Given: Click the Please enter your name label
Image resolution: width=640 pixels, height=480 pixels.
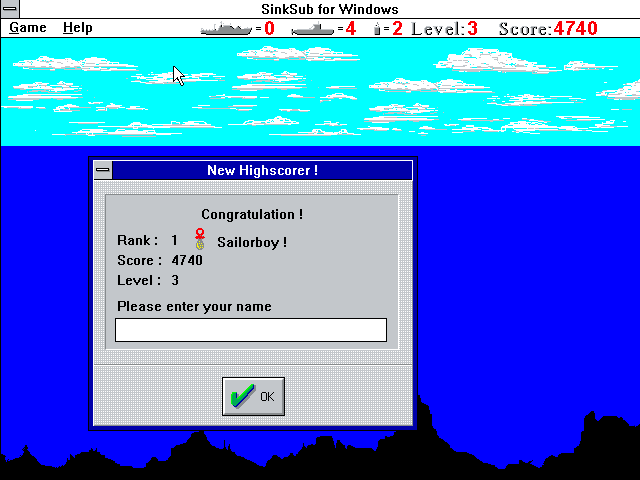Looking at the screenshot, I should coord(194,306).
